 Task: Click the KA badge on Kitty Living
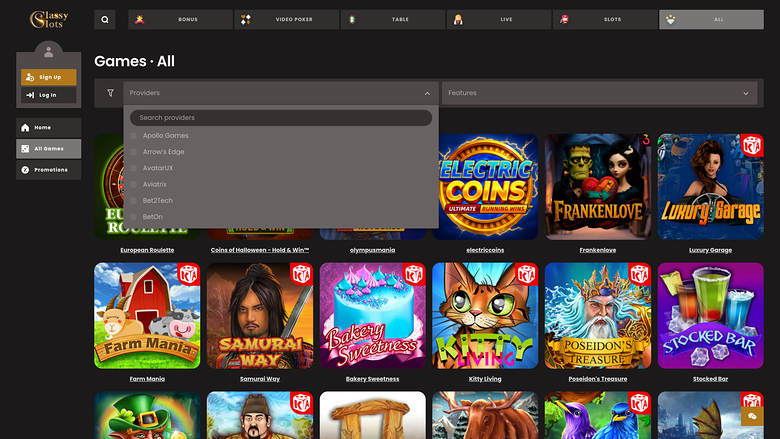coord(526,274)
